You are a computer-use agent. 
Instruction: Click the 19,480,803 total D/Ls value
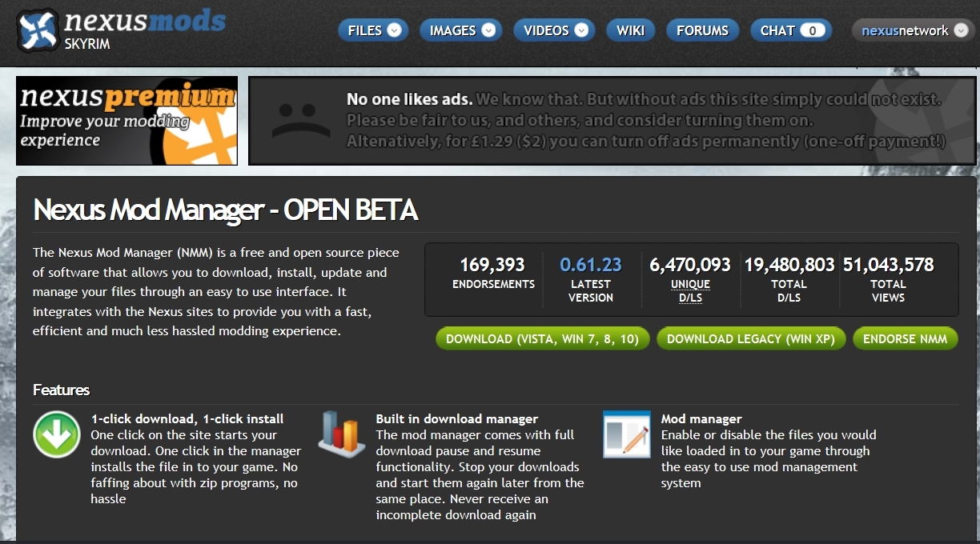point(789,264)
